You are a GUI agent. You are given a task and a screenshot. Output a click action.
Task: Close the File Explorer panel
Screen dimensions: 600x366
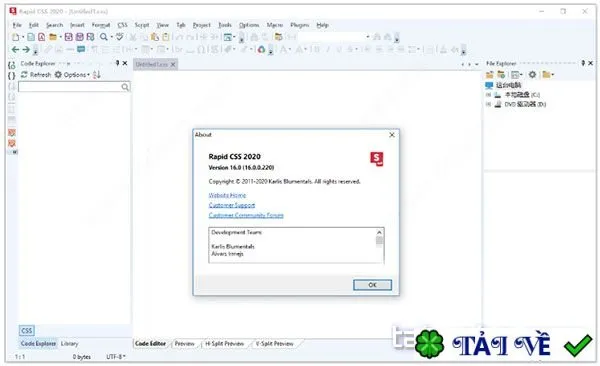click(x=590, y=63)
